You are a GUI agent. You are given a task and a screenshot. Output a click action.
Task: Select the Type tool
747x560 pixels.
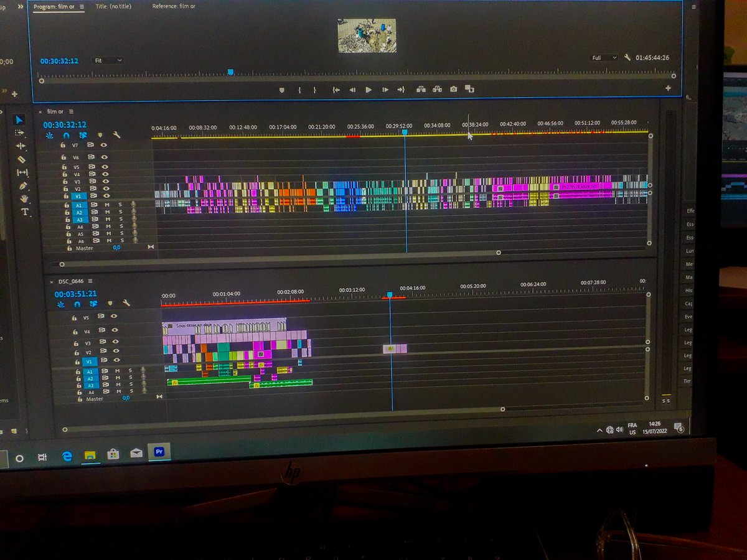[x=26, y=212]
